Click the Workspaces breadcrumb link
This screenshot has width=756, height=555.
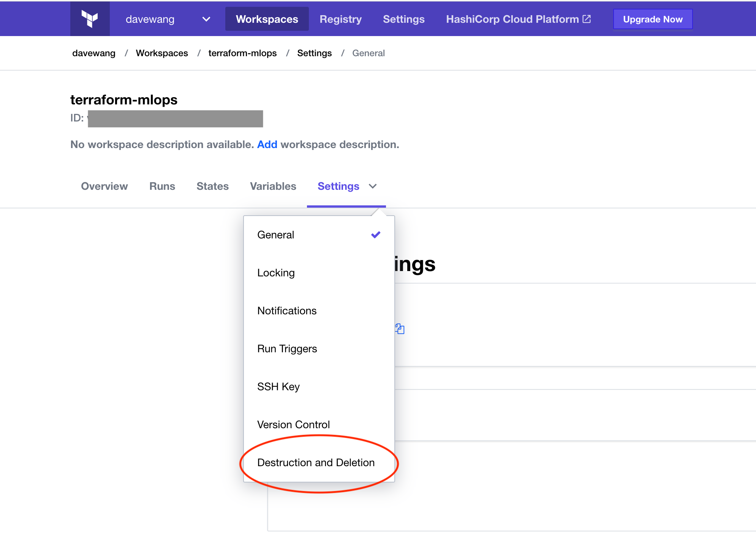(162, 53)
